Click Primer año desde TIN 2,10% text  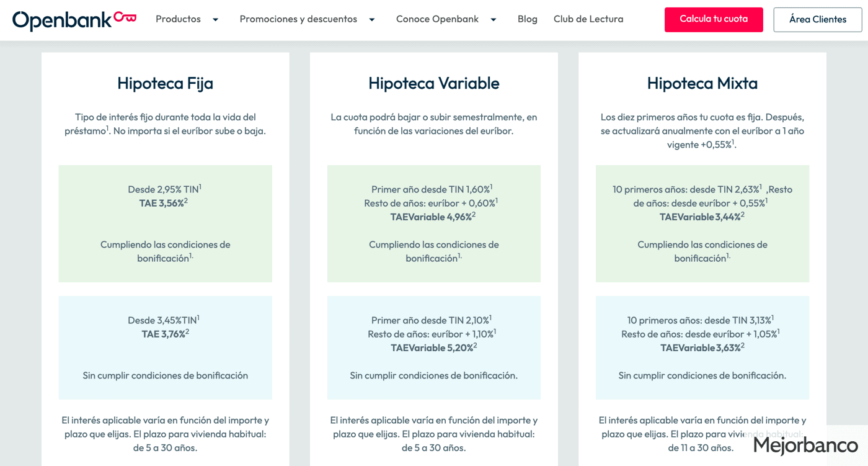[432, 320]
